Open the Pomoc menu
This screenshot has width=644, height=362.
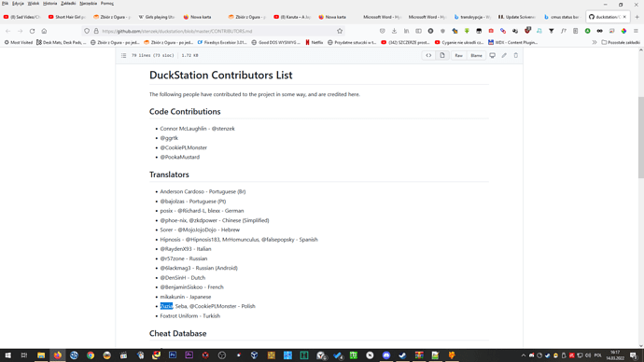tap(107, 4)
